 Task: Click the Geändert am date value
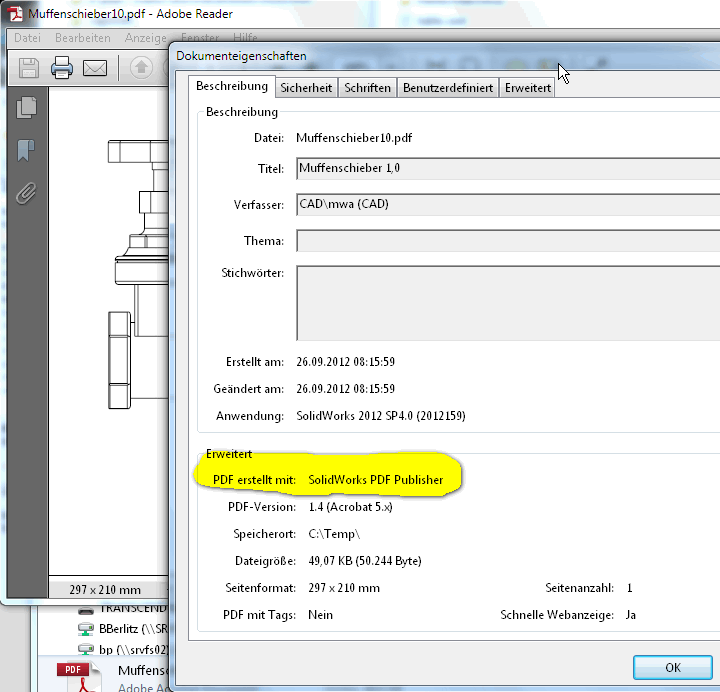click(x=345, y=389)
